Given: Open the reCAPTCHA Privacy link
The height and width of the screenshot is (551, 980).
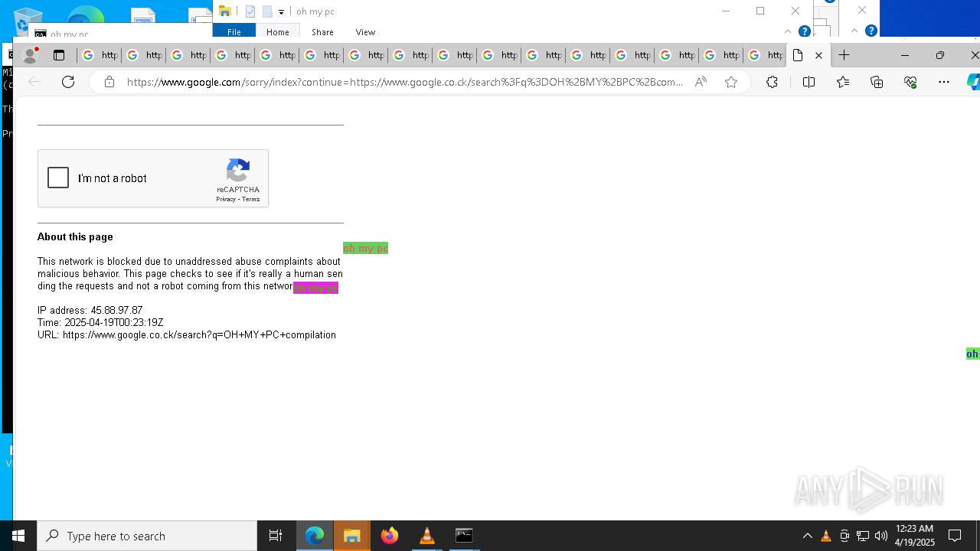Looking at the screenshot, I should pos(225,199).
